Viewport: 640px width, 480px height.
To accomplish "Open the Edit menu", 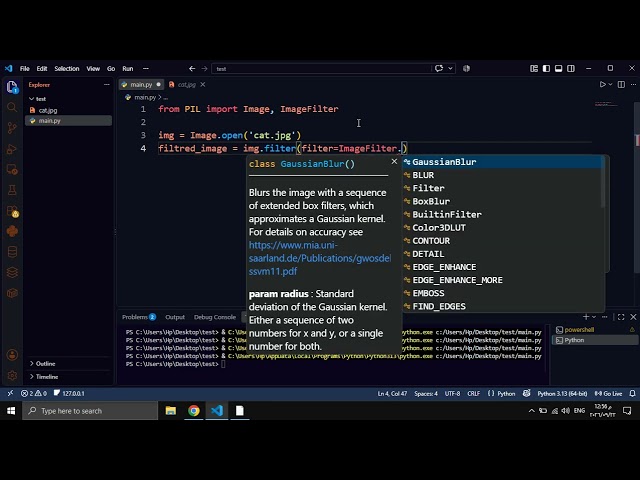I will pyautogui.click(x=42, y=69).
